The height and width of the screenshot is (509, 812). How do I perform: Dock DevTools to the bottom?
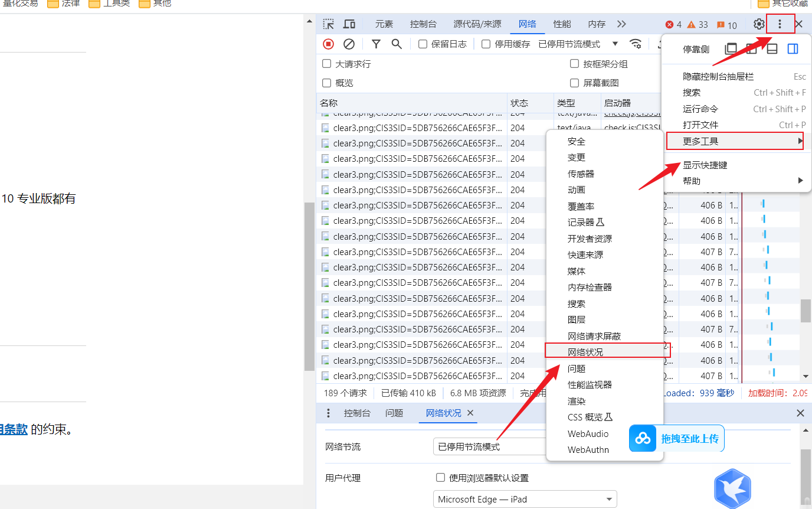[772, 48]
